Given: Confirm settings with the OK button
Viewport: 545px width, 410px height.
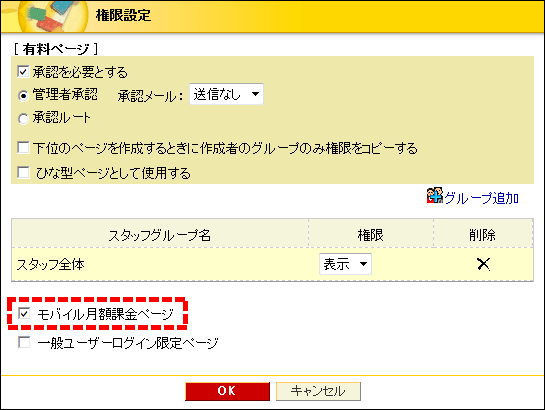Looking at the screenshot, I should point(227,391).
